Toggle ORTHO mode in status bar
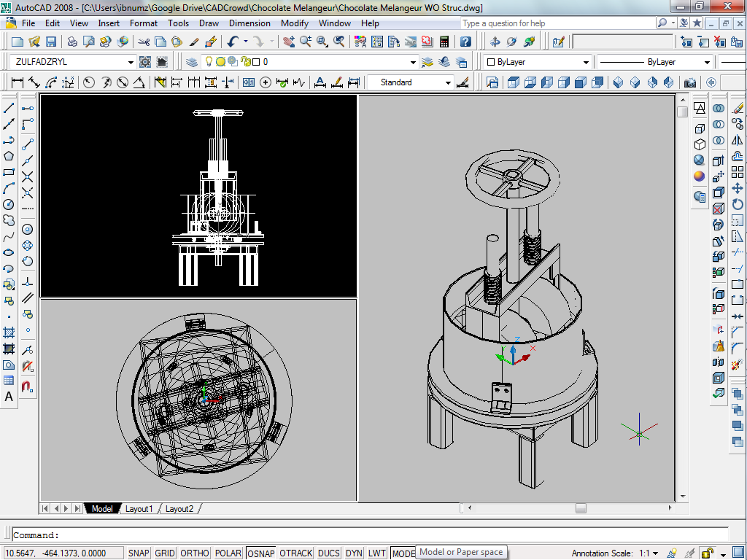The height and width of the screenshot is (560, 747). (x=195, y=553)
